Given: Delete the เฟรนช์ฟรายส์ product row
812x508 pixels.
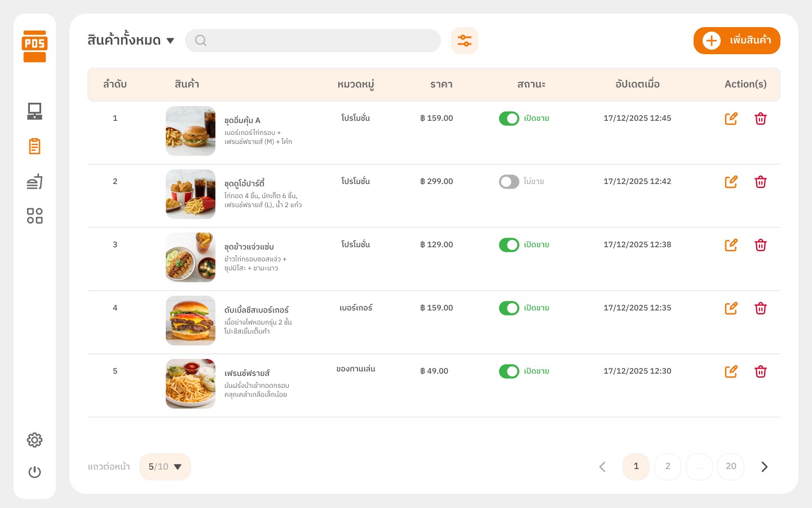Looking at the screenshot, I should (x=760, y=371).
